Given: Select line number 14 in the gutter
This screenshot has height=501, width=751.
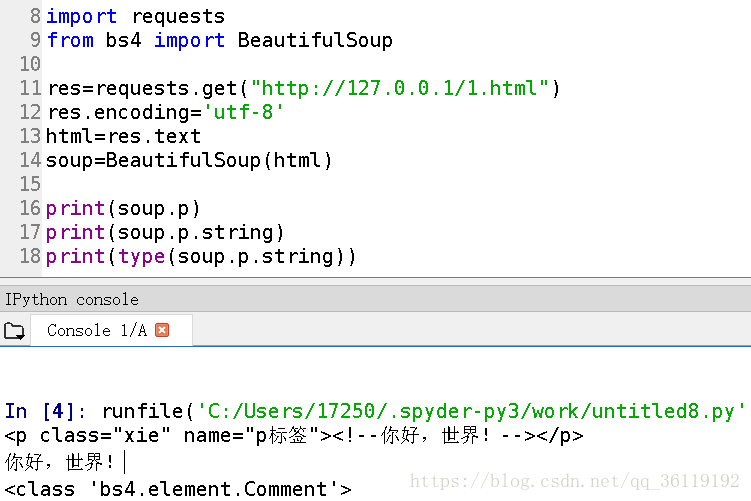Looking at the screenshot, I should 30,160.
